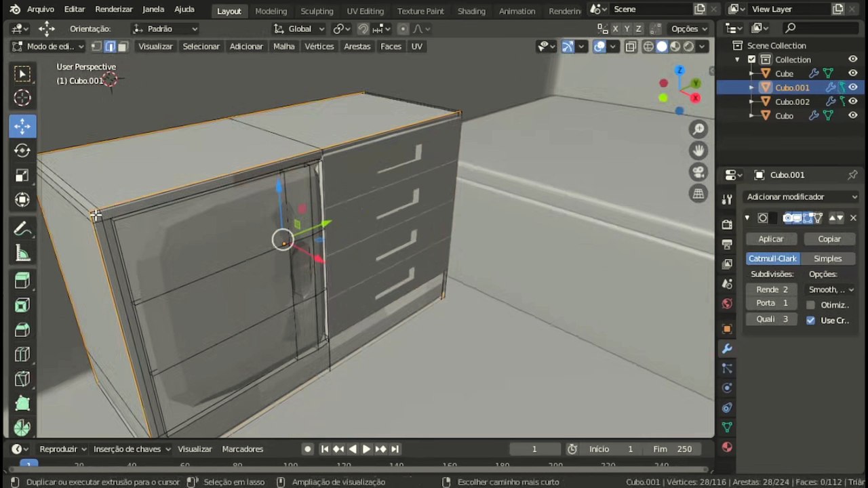This screenshot has height=488, width=868.
Task: Open the Vértices menu
Action: pyautogui.click(x=319, y=47)
